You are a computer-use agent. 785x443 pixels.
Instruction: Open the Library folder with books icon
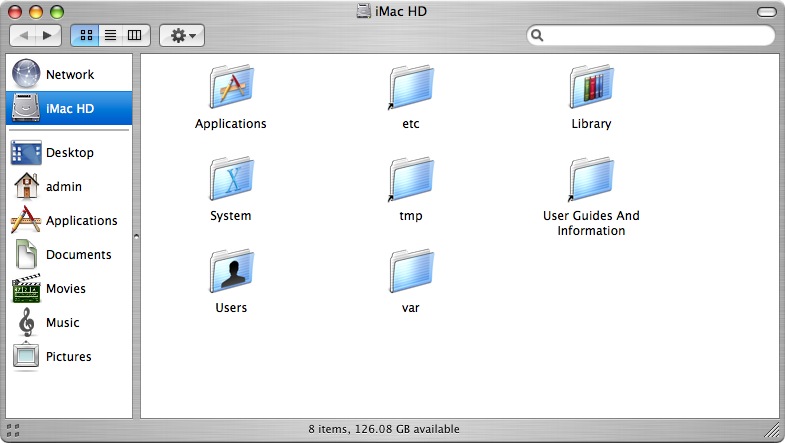(x=592, y=87)
